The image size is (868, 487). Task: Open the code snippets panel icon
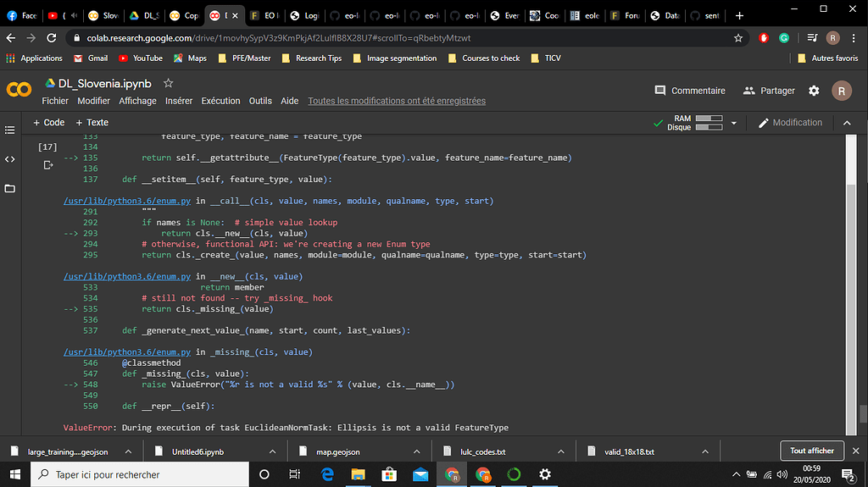[10, 159]
